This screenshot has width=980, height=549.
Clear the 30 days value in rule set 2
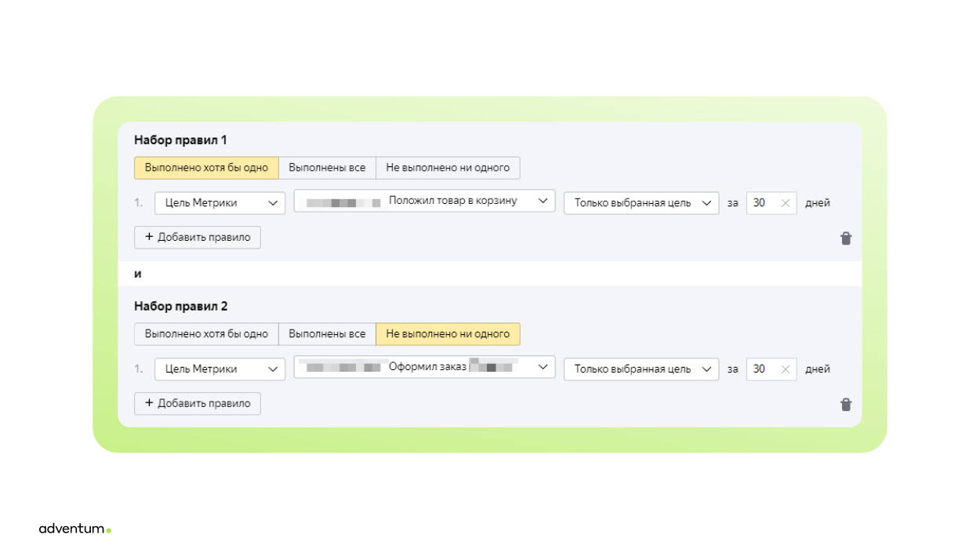click(786, 369)
